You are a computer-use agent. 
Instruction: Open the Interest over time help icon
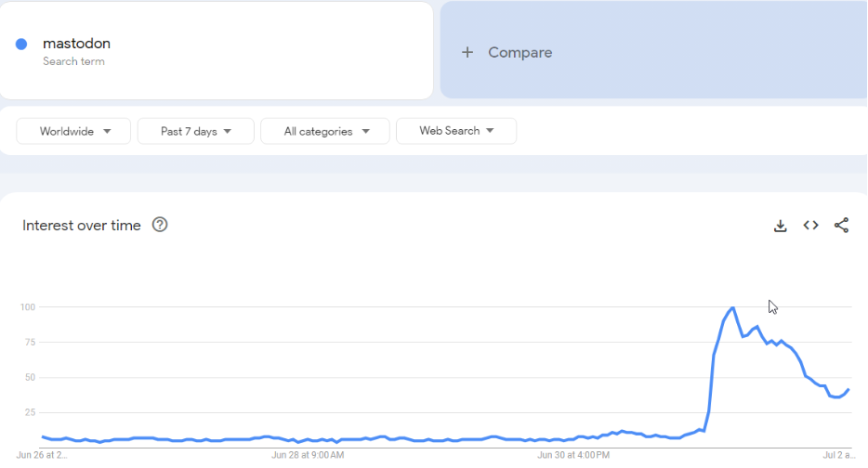pos(160,225)
